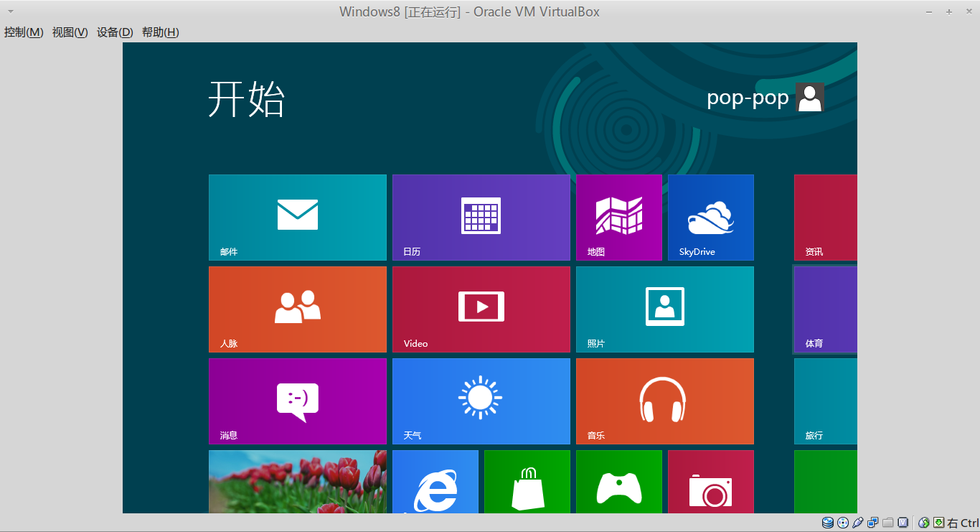Open the title bar window menu arrow
Viewport: 980px width, 532px height.
coord(10,11)
